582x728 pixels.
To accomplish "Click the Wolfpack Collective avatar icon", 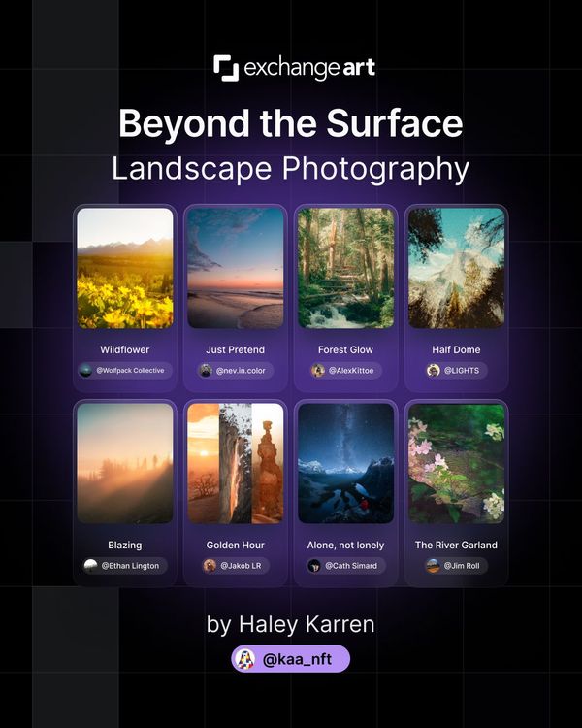I will coord(85,371).
